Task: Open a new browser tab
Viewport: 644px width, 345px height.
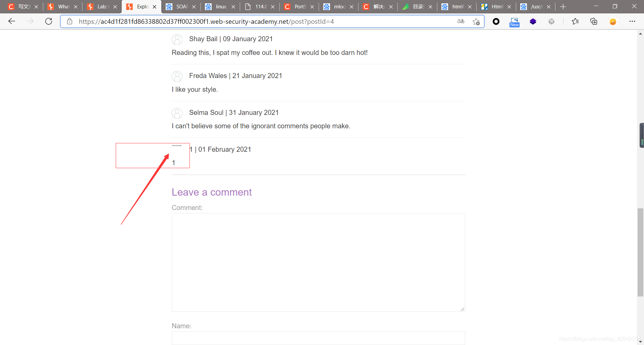Action: (x=563, y=7)
